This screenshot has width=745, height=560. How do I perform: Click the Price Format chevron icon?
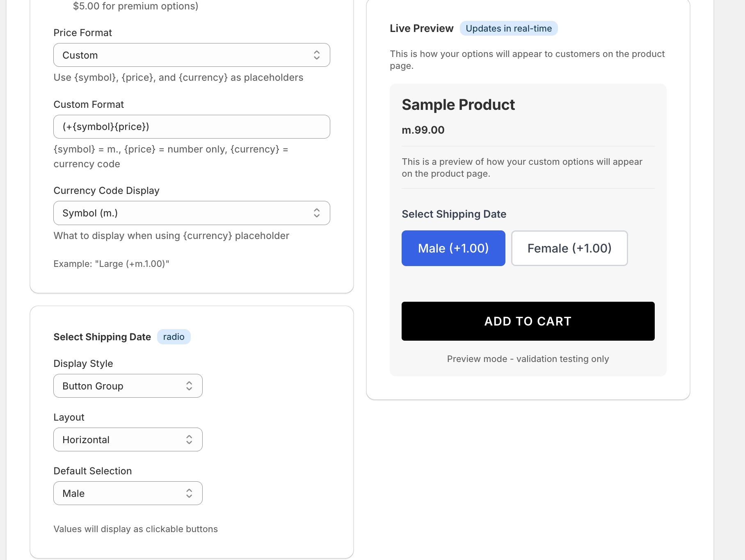tap(316, 55)
